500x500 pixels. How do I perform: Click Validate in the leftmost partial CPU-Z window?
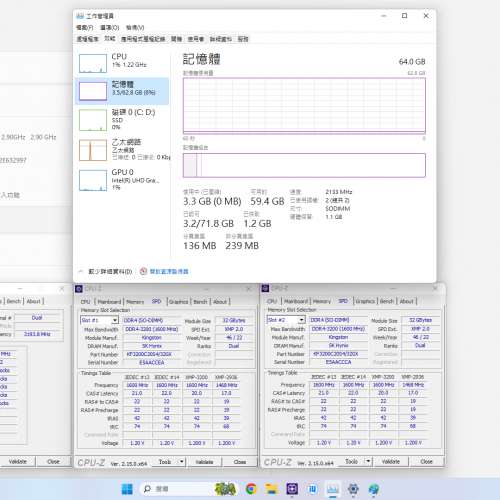[x=17, y=462]
